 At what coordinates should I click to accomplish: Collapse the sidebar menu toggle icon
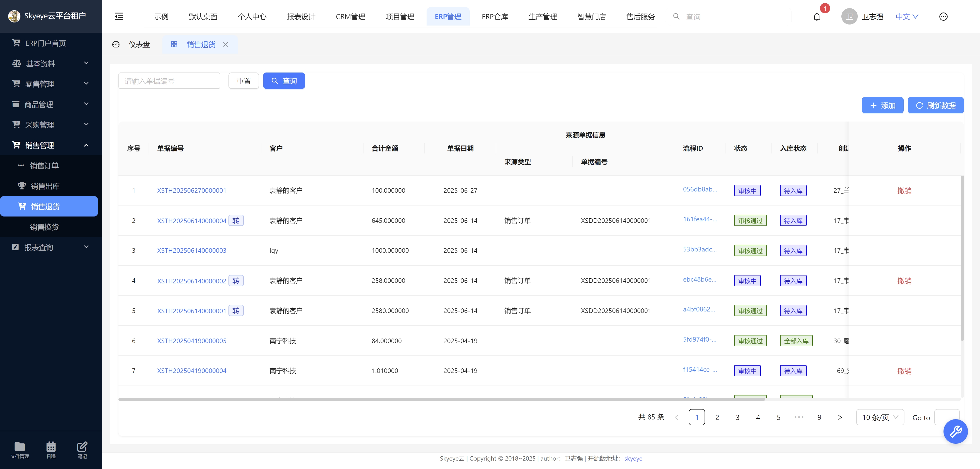[x=119, y=16]
